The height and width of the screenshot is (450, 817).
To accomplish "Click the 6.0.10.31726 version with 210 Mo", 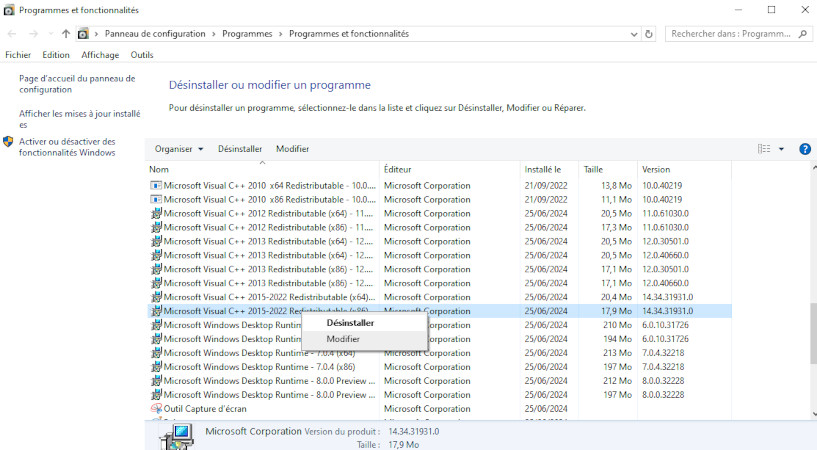I will pos(665,325).
